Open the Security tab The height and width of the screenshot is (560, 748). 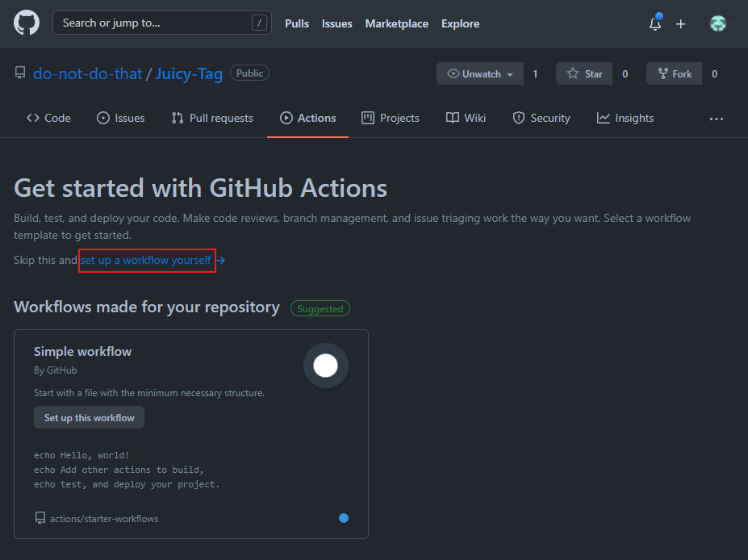[541, 118]
